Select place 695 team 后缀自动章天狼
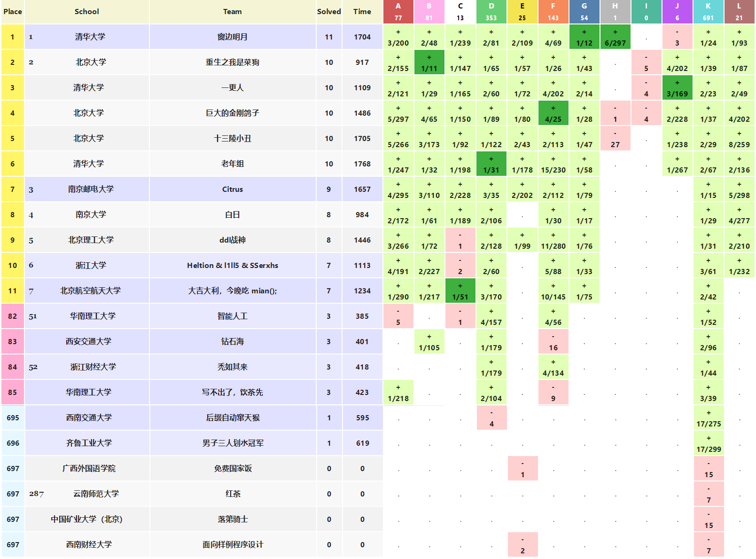Image resolution: width=756 pixels, height=559 pixels. [233, 418]
